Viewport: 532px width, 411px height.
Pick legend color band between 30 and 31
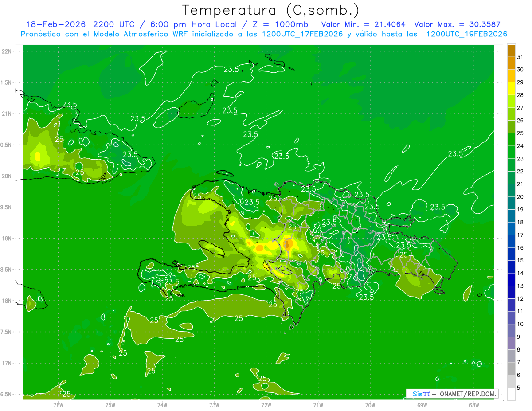(x=511, y=63)
